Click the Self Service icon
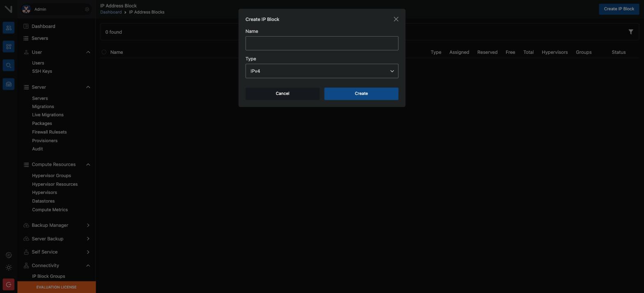The width and height of the screenshot is (644, 293). [x=26, y=252]
